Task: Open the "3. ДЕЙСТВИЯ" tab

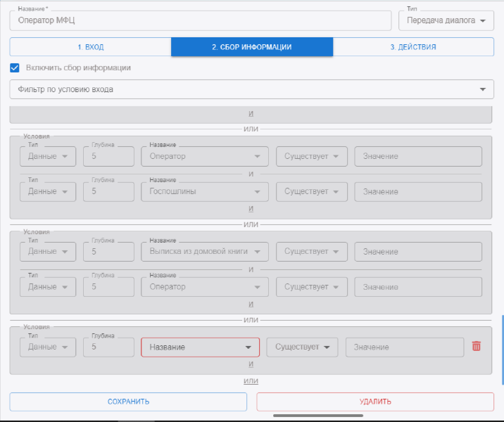Action: coord(413,47)
